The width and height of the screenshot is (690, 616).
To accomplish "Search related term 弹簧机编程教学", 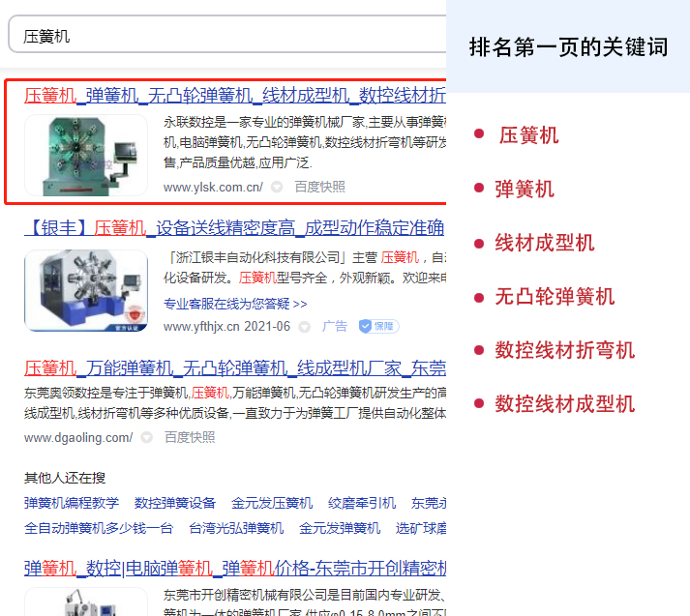I will 72,503.
